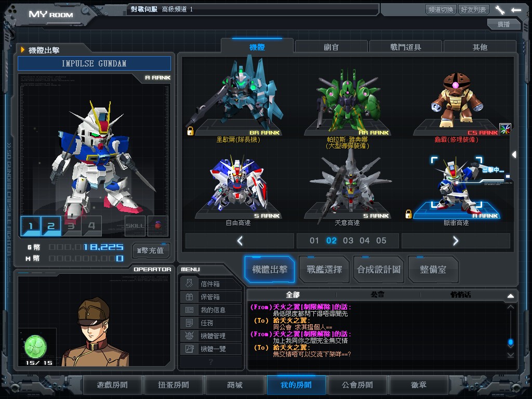Select loadout slot 1

(31, 225)
